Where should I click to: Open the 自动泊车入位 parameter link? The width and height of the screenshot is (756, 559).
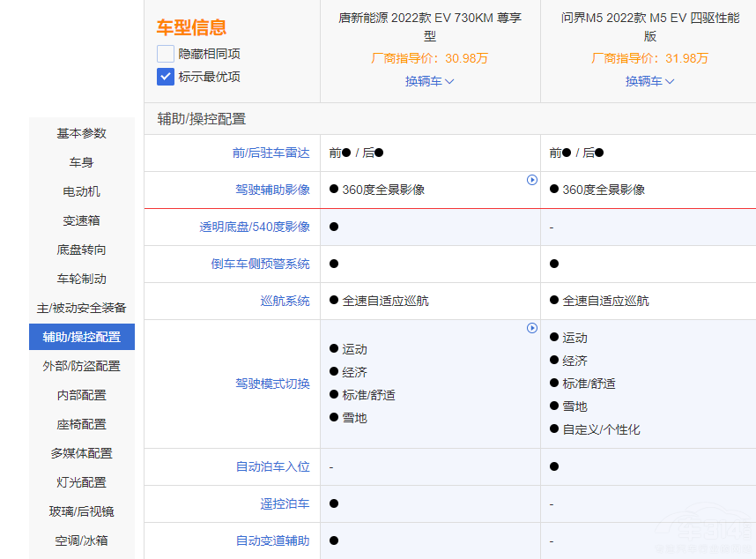[x=272, y=466]
